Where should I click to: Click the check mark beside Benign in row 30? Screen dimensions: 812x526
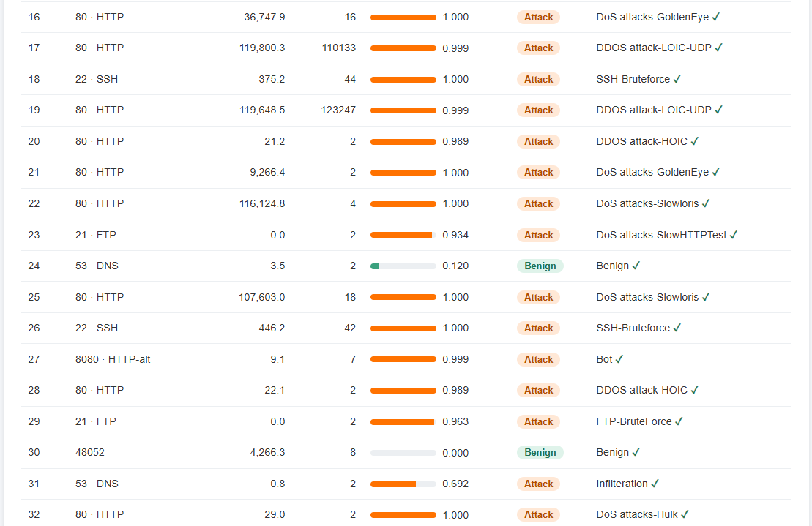click(x=636, y=453)
